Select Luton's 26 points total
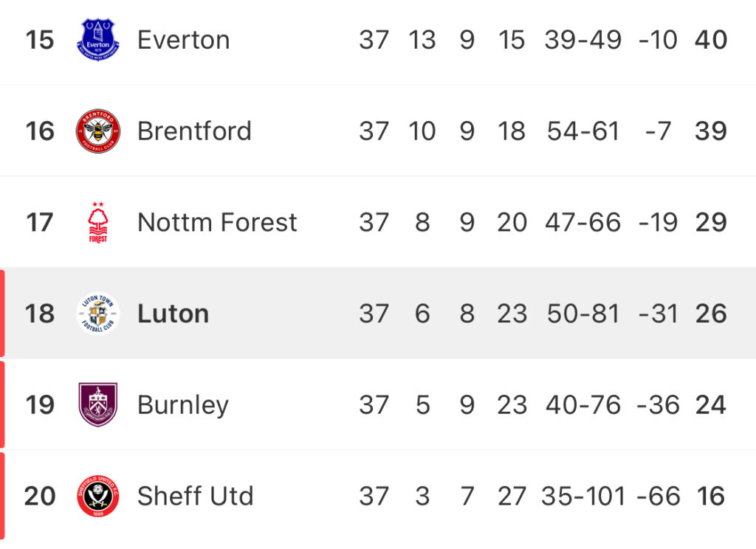The width and height of the screenshot is (756, 549). point(711,314)
